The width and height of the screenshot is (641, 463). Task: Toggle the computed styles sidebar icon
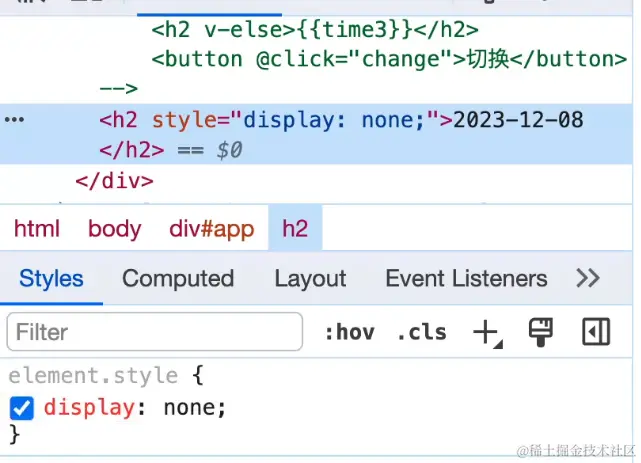tap(596, 331)
